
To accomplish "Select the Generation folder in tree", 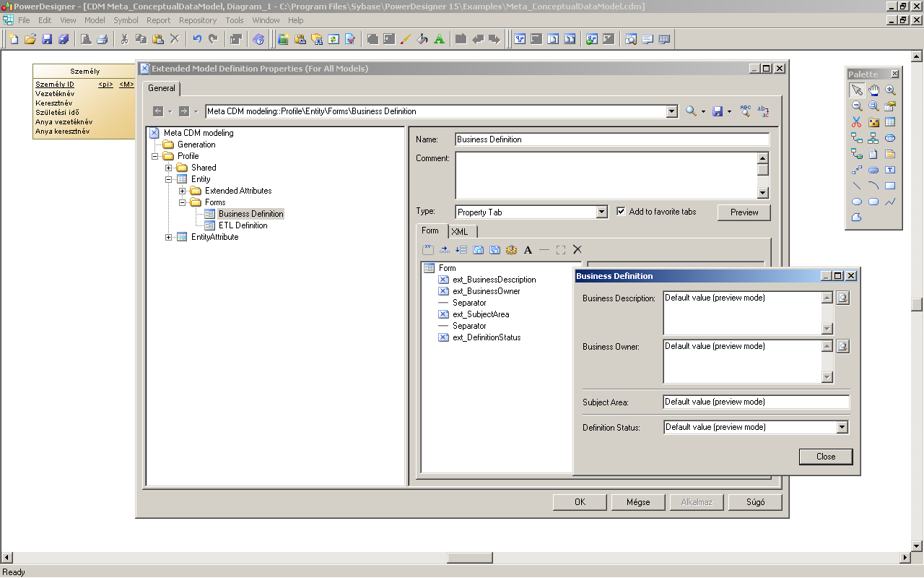I will coord(196,144).
